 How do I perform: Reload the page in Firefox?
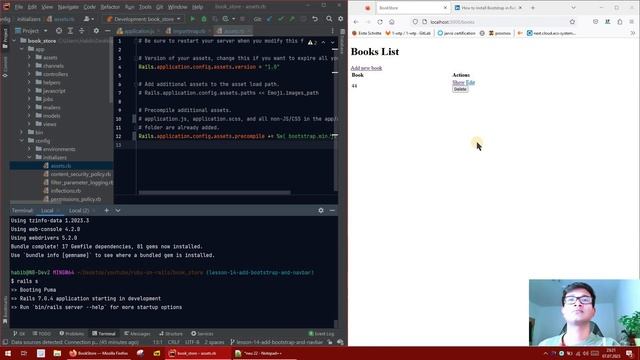380,22
